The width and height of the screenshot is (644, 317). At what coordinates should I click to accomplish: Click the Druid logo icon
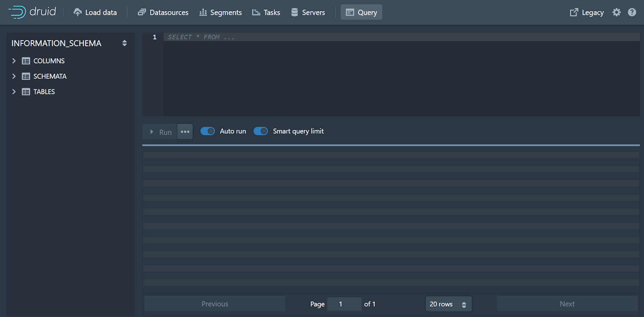[17, 12]
